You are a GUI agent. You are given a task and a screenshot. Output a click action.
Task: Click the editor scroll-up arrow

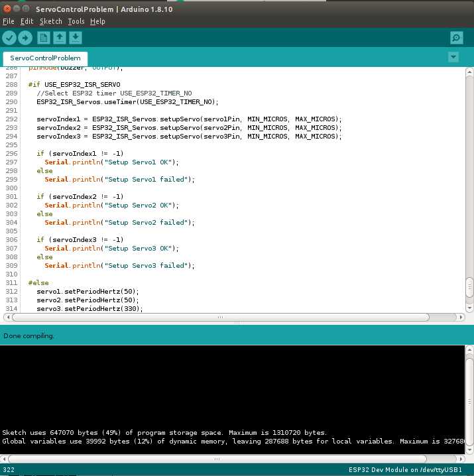pyautogui.click(x=469, y=72)
